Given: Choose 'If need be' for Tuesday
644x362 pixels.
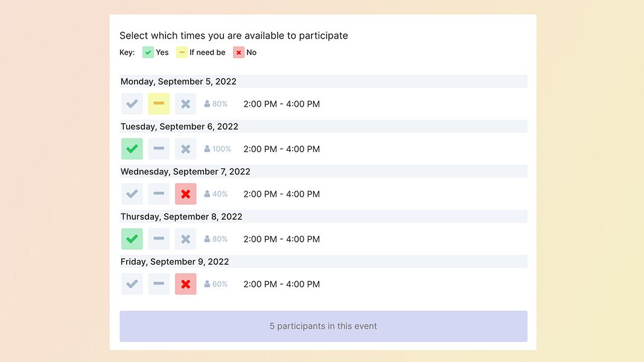Looking at the screenshot, I should (159, 149).
